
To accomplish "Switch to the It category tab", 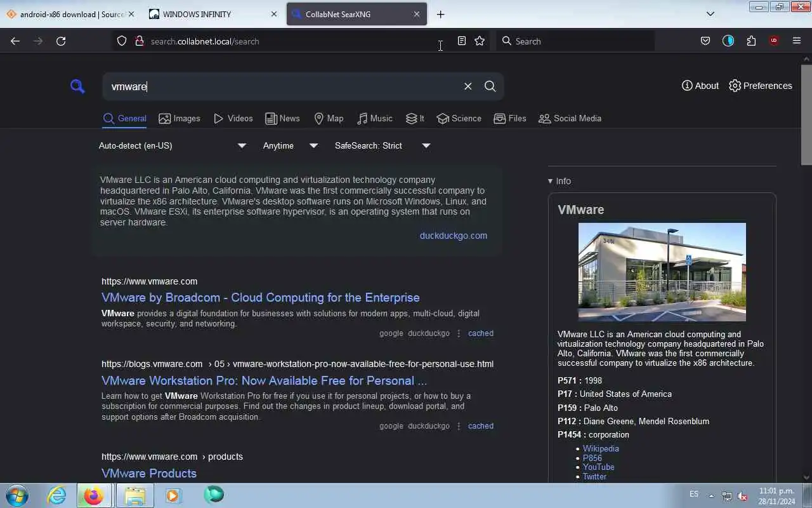I will pyautogui.click(x=415, y=119).
